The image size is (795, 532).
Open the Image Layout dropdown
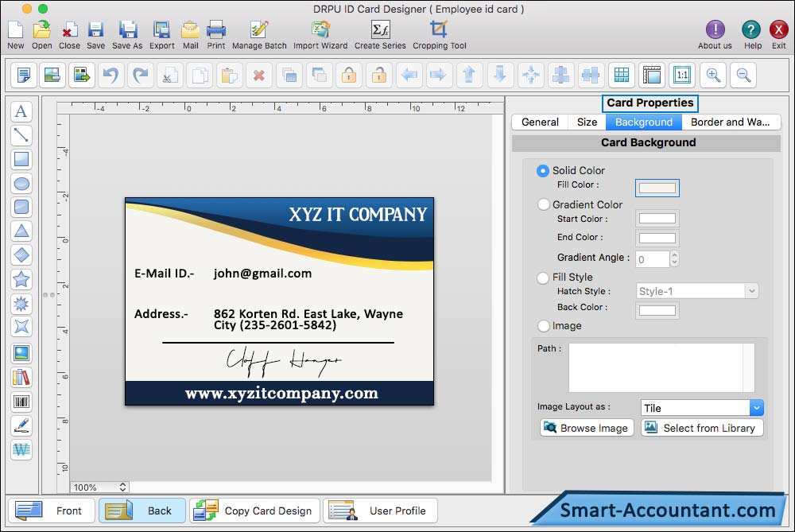click(x=702, y=408)
